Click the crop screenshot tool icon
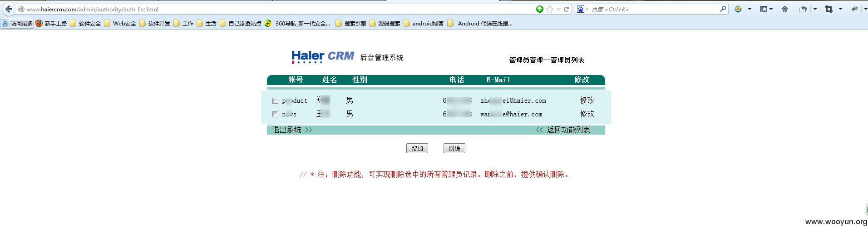The image size is (868, 226). [829, 9]
